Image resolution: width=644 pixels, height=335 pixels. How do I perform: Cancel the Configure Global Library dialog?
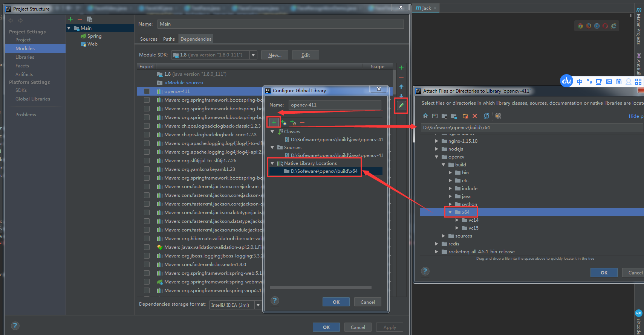[368, 302]
